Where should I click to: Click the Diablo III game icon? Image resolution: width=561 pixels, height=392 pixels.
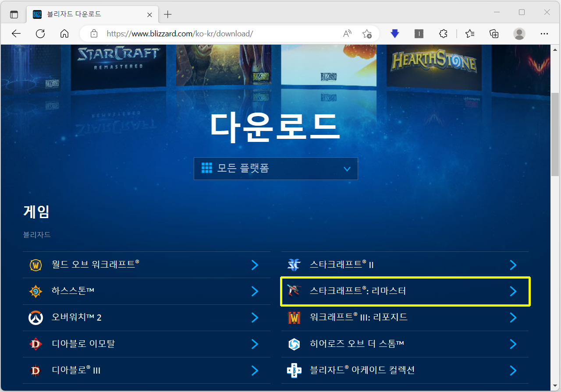[36, 370]
